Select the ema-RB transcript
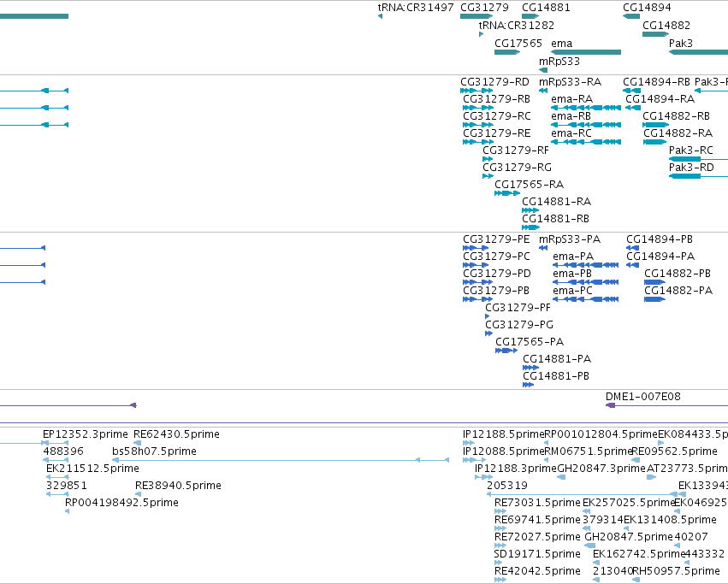 [x=571, y=116]
